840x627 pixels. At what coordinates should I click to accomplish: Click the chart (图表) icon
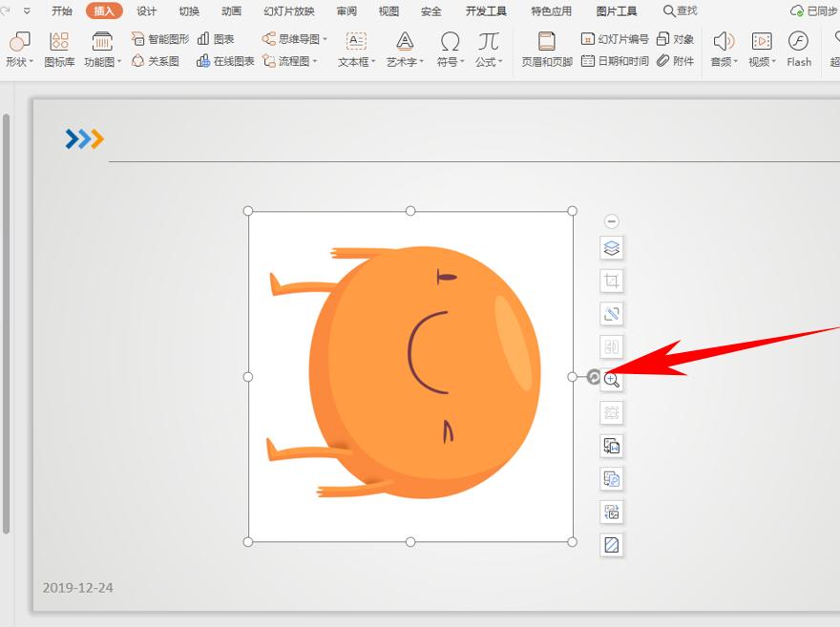click(x=216, y=39)
